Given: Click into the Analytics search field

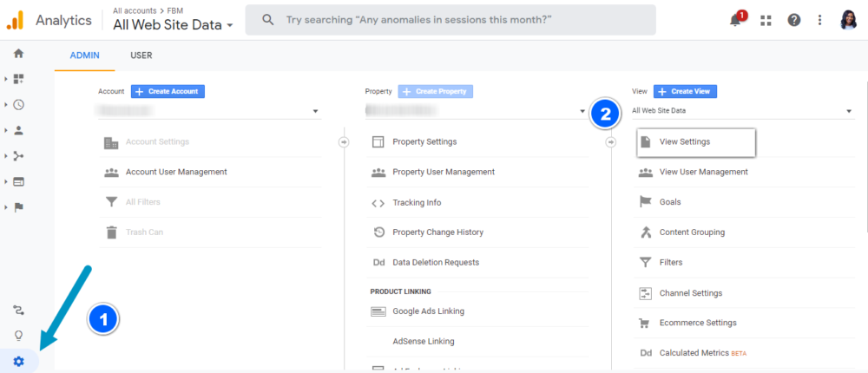Looking at the screenshot, I should pyautogui.click(x=450, y=20).
